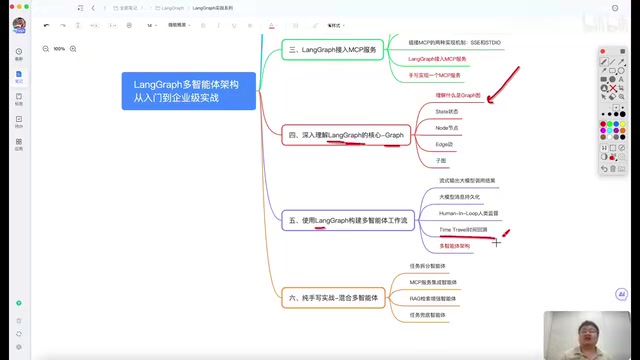Pick the red color swatch in the palette
This screenshot has height=360, width=640.
pos(603,124)
